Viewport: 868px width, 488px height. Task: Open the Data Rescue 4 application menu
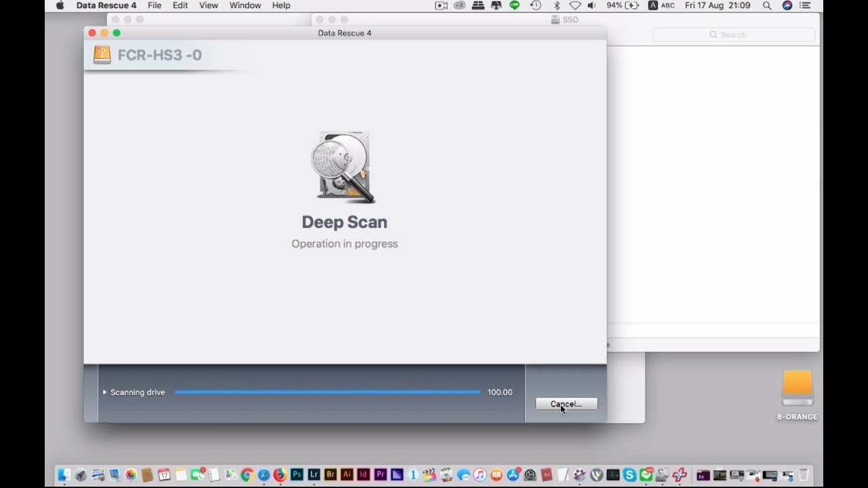click(x=106, y=5)
